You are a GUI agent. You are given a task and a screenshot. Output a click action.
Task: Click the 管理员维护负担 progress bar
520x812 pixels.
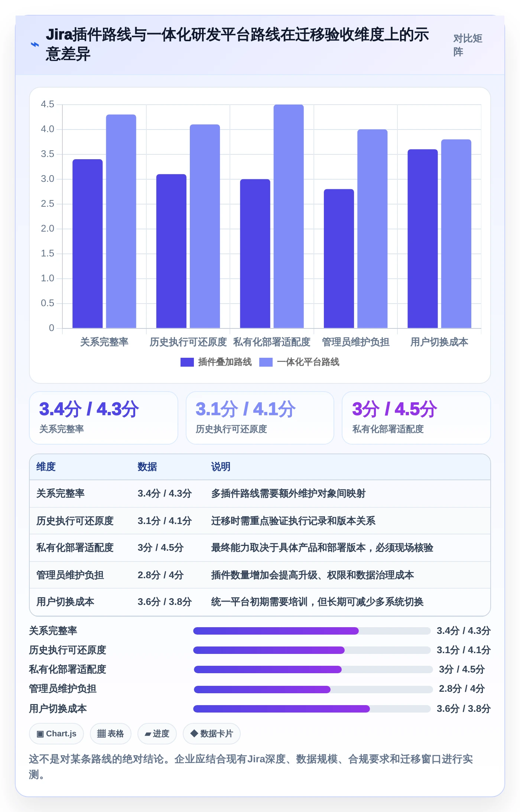[313, 689]
